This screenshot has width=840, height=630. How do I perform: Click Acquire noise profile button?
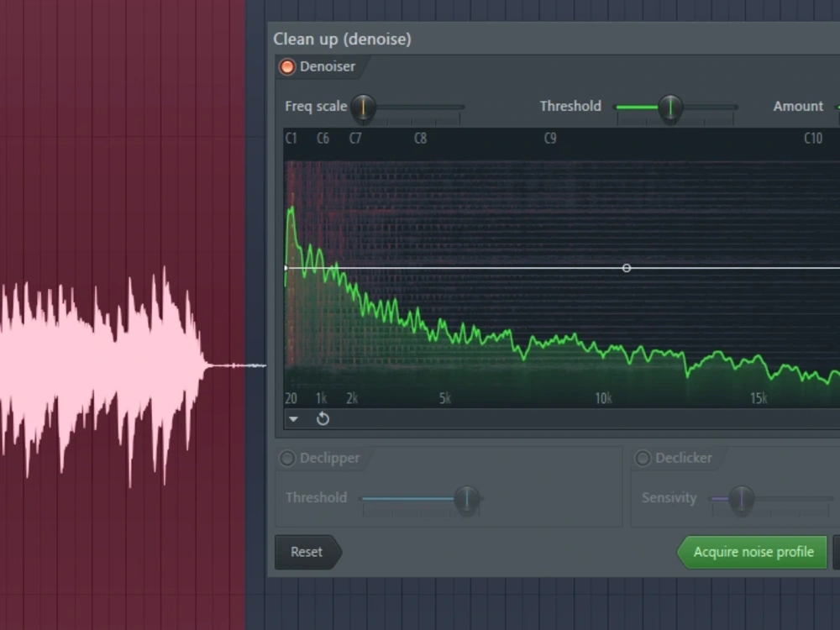point(752,553)
